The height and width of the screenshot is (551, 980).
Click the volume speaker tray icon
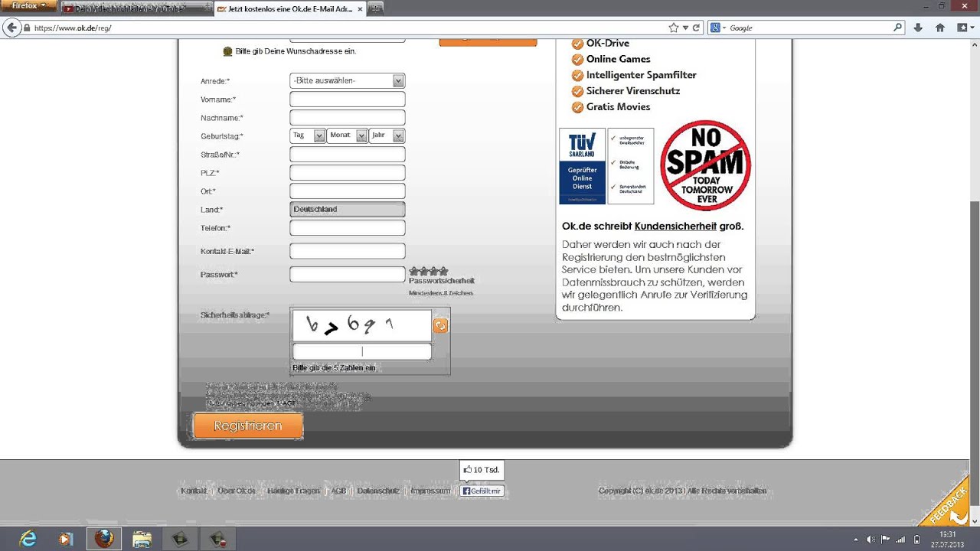[x=872, y=539]
